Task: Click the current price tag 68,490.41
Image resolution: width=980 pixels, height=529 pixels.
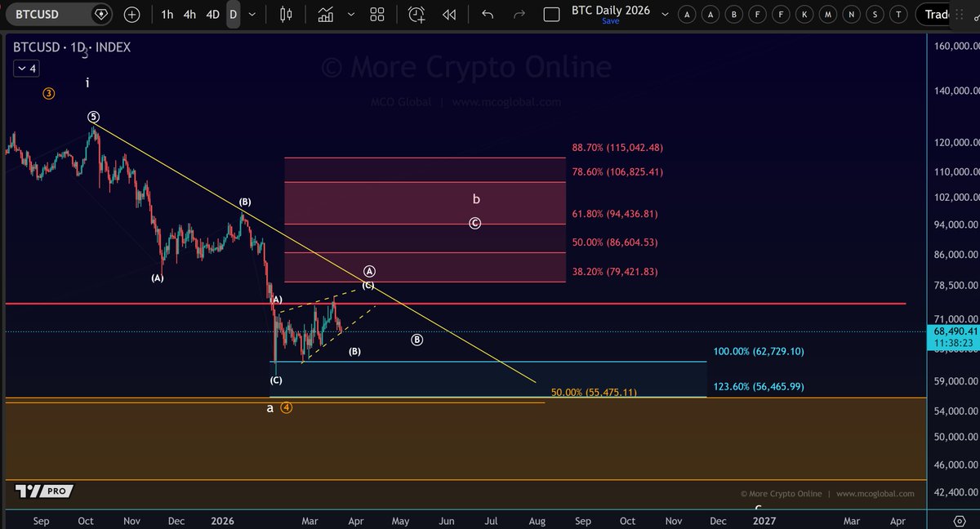Action: tap(955, 333)
